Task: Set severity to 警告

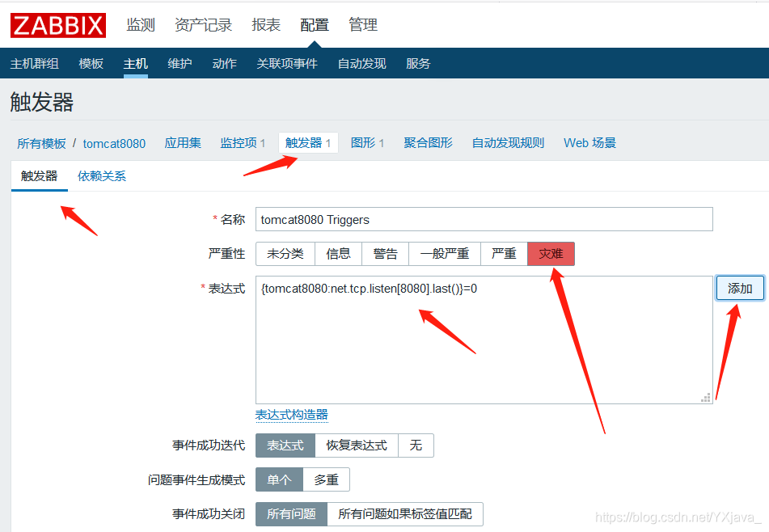Action: point(386,254)
